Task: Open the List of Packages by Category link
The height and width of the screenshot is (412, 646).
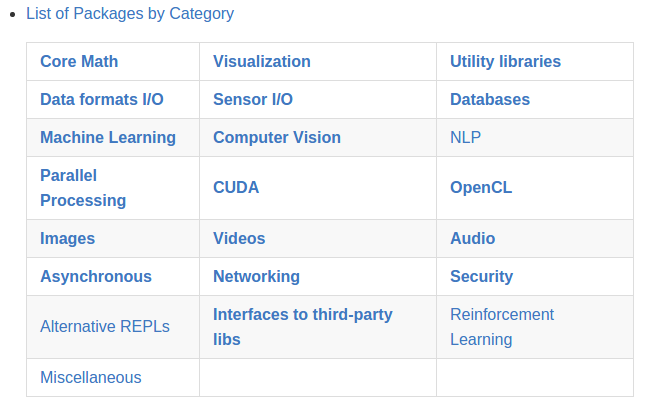Action: [x=130, y=14]
